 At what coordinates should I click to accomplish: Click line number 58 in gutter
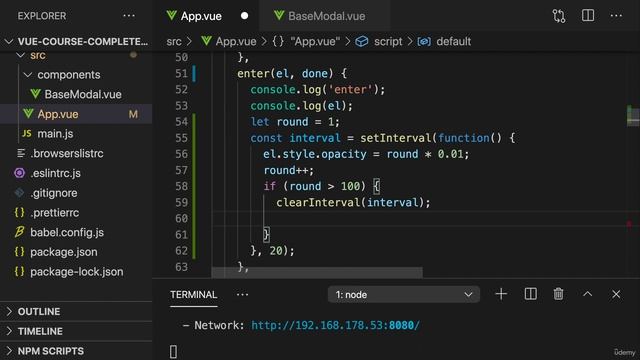[181, 186]
